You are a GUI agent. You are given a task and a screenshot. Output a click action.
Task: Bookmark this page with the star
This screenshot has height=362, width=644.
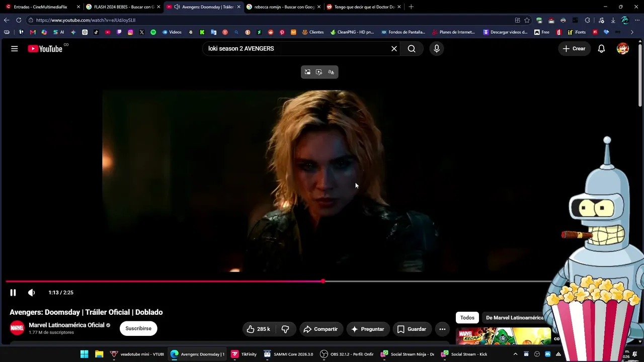point(527,20)
